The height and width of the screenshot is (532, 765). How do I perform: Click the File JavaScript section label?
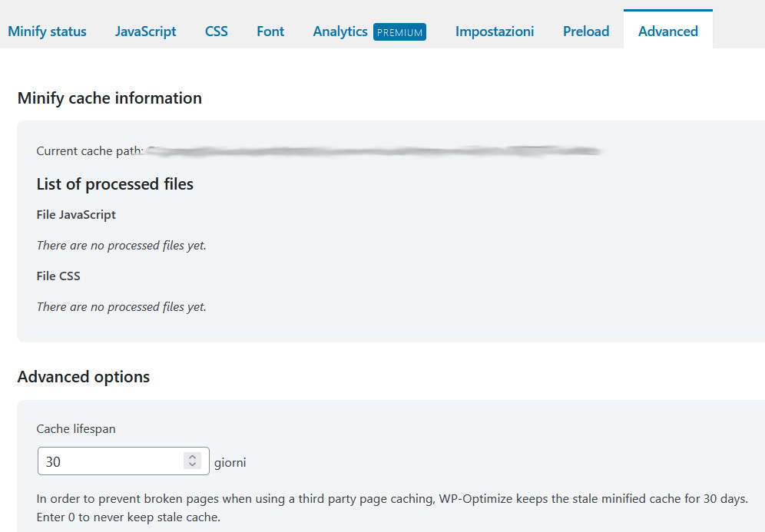(76, 215)
